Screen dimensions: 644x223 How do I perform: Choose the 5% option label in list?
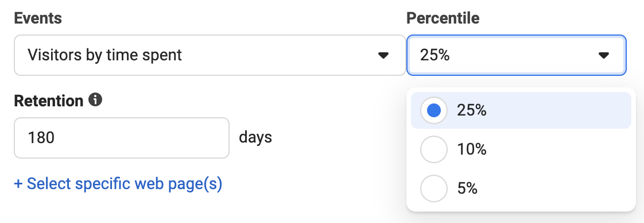point(467,189)
